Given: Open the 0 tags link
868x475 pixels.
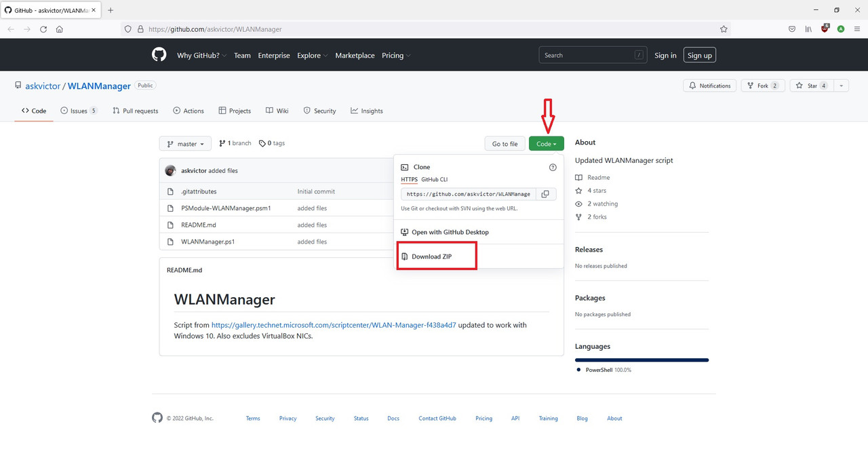Looking at the screenshot, I should pyautogui.click(x=272, y=143).
